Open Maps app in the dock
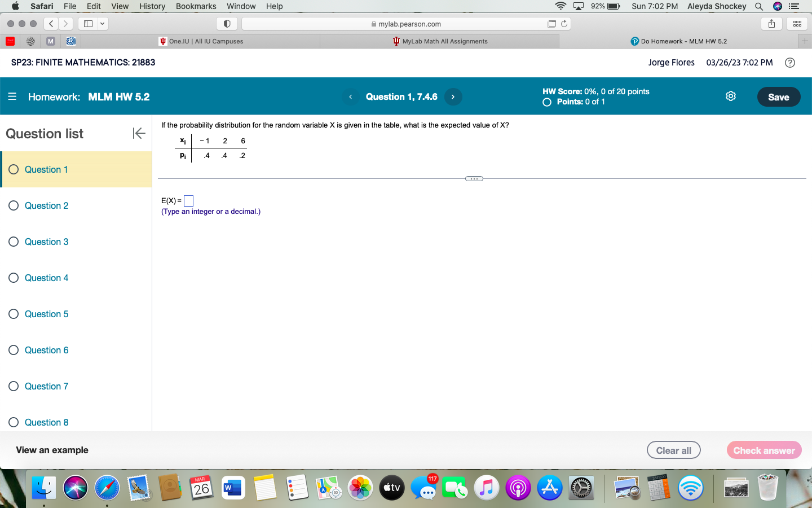The image size is (812, 508). click(x=328, y=487)
